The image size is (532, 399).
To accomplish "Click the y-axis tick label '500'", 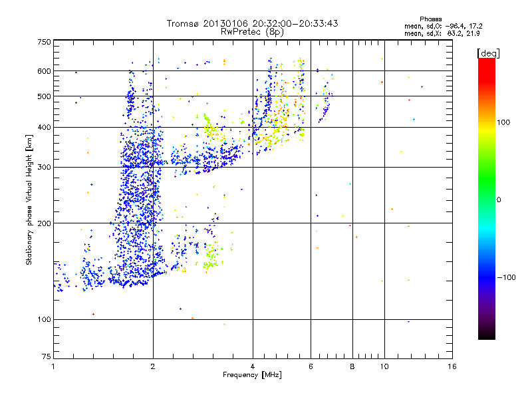I will pyautogui.click(x=44, y=96).
